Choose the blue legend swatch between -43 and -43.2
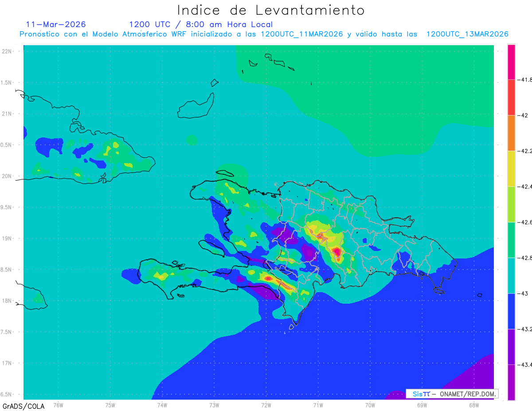This screenshot has width=532, height=411. (x=511, y=311)
